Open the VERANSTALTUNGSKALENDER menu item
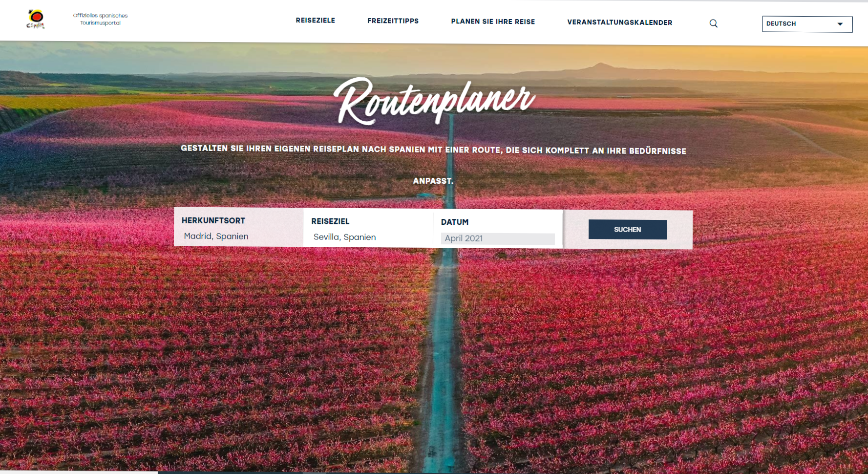 [619, 22]
